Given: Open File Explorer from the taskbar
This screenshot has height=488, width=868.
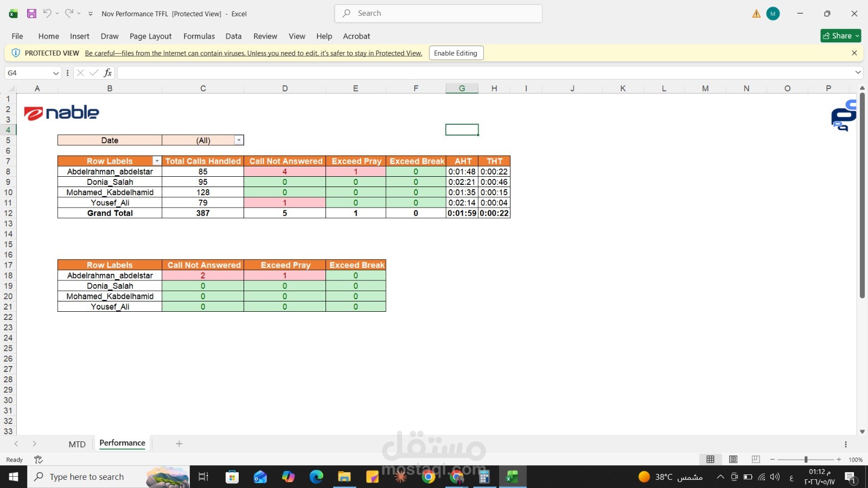Looking at the screenshot, I should (344, 477).
